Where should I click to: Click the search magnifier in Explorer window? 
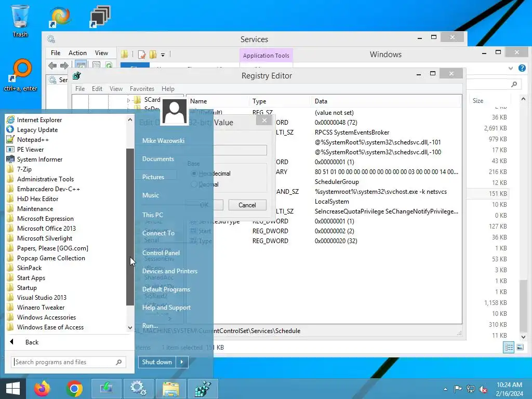tap(514, 84)
